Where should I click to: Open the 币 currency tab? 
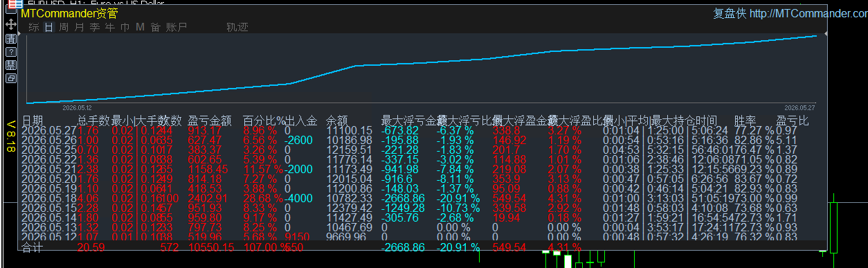[x=125, y=28]
